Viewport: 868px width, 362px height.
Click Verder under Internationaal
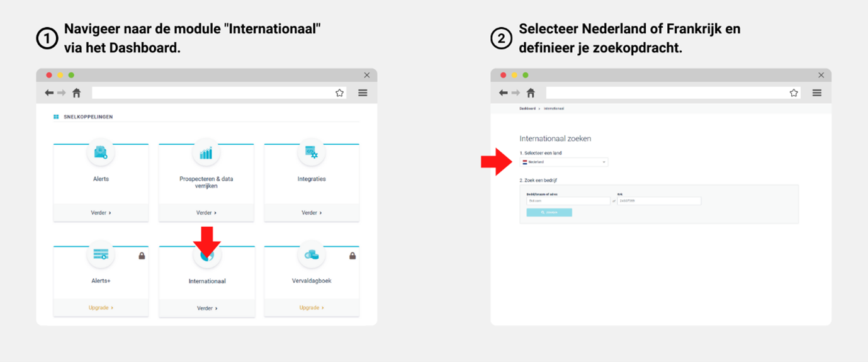point(206,308)
